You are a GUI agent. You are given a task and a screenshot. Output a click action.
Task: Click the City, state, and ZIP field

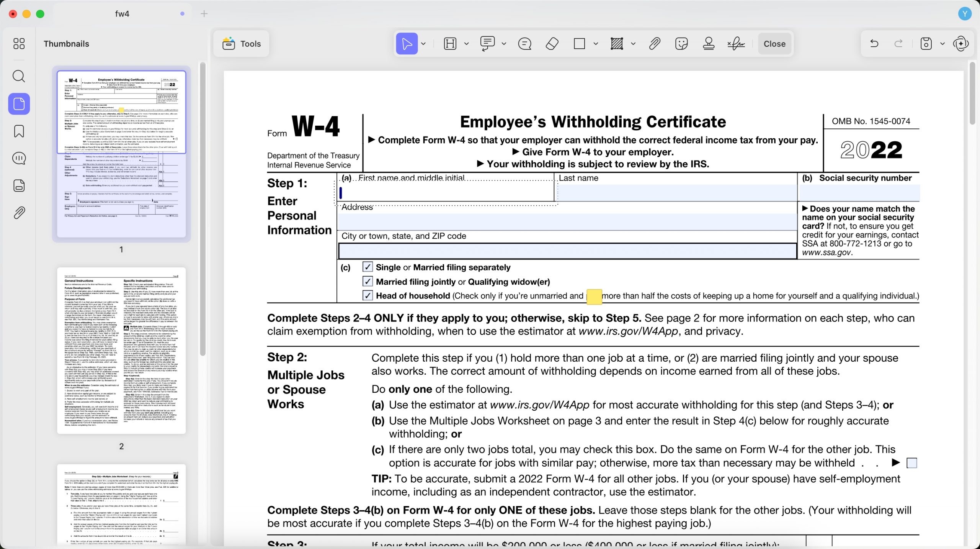coord(567,251)
